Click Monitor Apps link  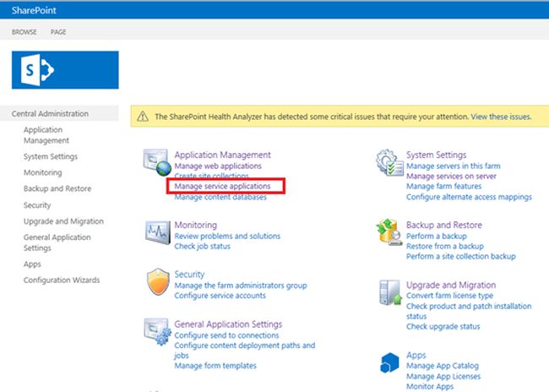[430, 387]
